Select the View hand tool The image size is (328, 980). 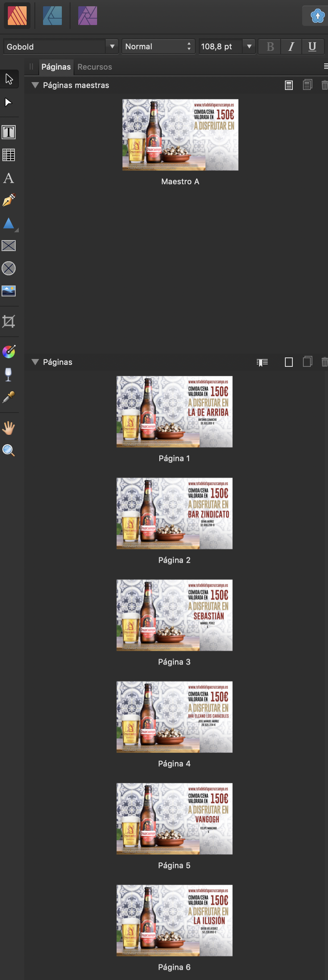coord(9,428)
